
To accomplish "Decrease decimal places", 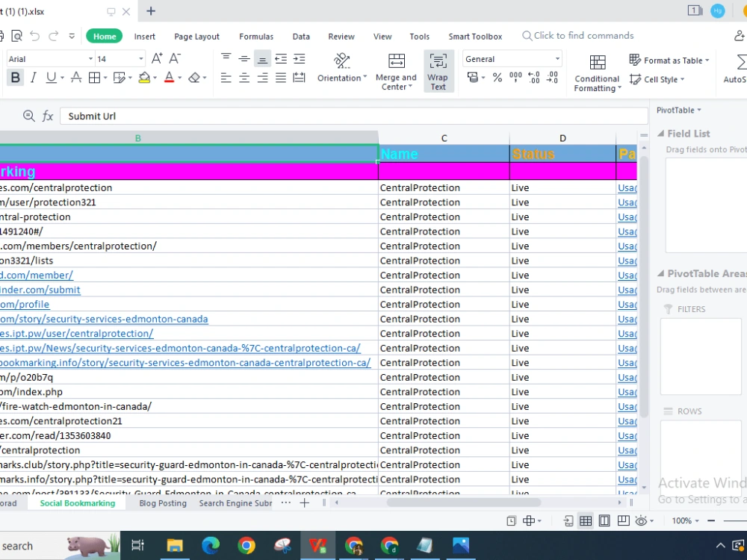I will pos(552,78).
